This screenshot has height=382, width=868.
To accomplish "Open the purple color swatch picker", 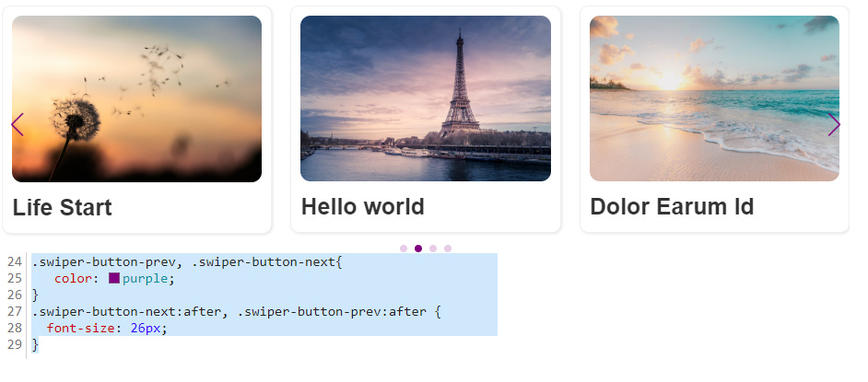I will click(114, 279).
